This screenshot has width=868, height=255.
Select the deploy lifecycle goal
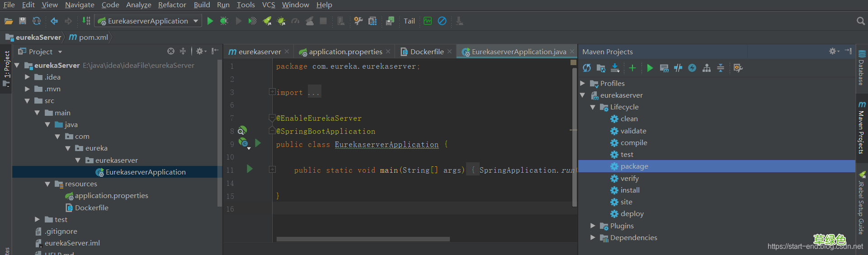(x=632, y=214)
